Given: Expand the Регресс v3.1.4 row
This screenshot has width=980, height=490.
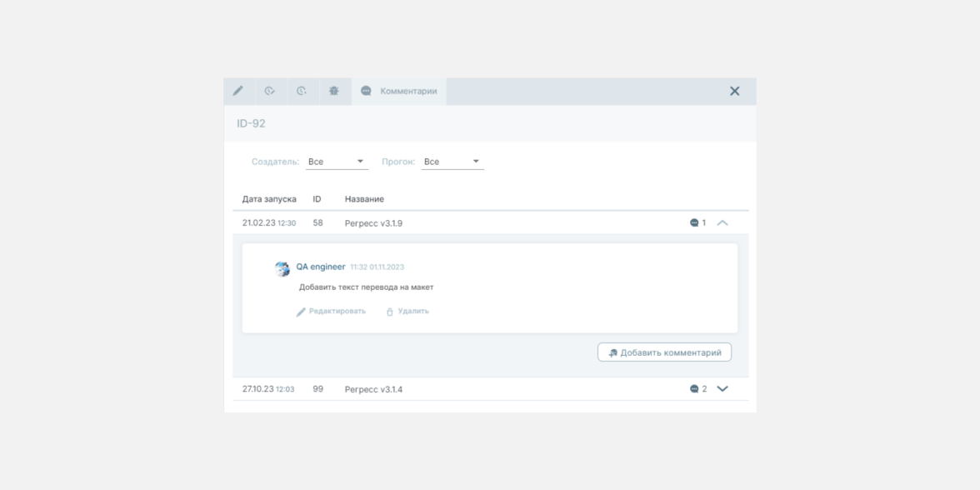Looking at the screenshot, I should [722, 388].
